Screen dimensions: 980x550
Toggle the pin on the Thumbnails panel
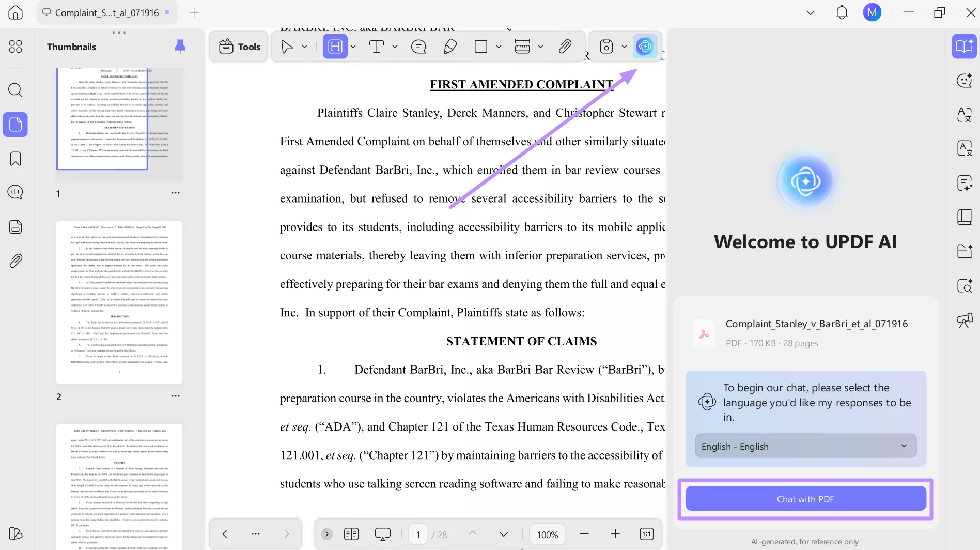180,46
